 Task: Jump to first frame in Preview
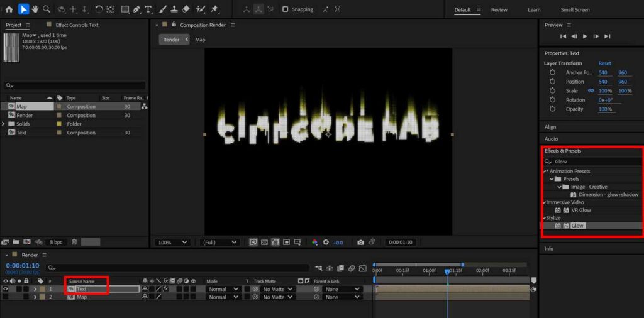click(x=563, y=36)
